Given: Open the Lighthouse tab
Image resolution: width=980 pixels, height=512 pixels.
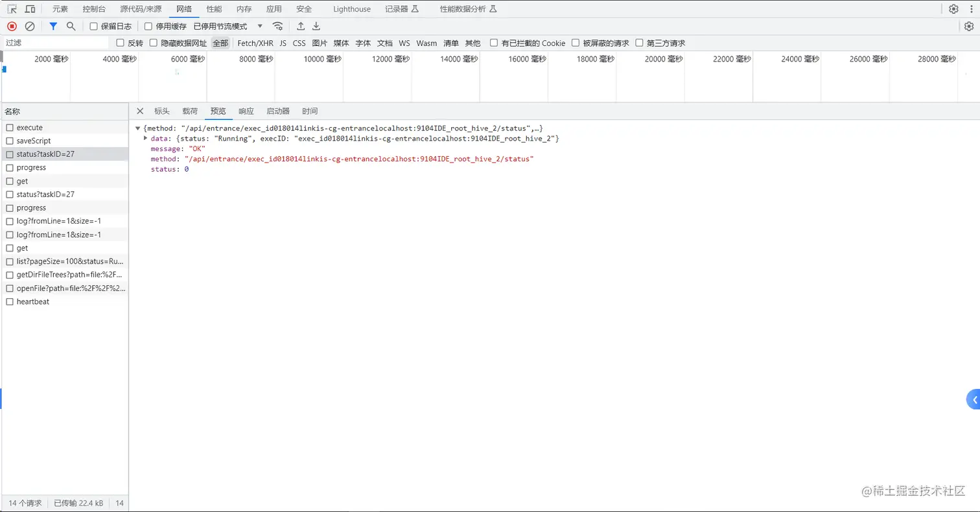Looking at the screenshot, I should [x=352, y=9].
